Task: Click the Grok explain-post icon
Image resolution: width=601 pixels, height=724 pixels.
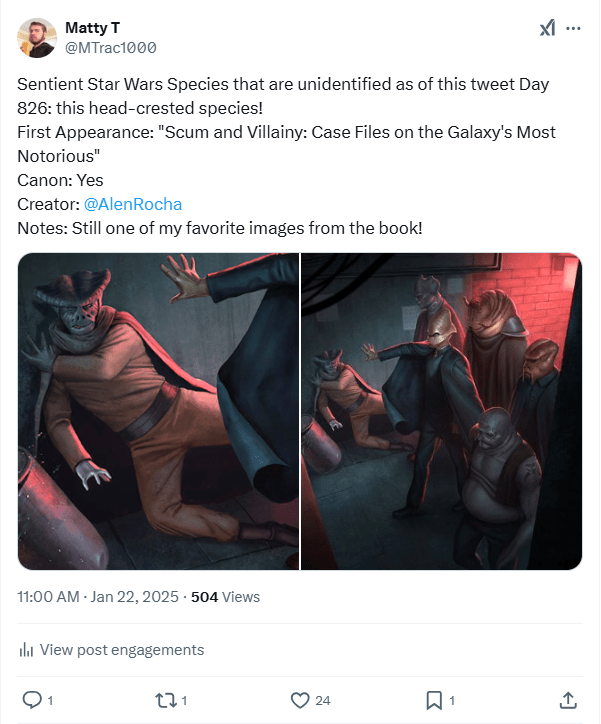Action: point(547,29)
